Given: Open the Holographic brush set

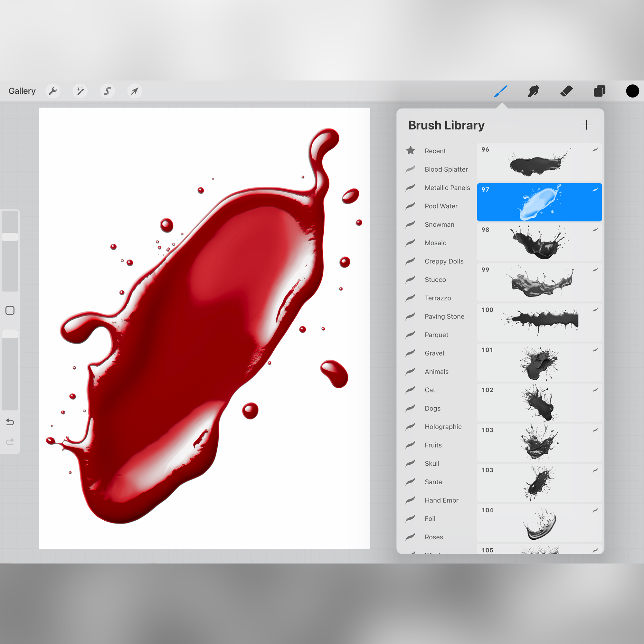Looking at the screenshot, I should [x=443, y=427].
